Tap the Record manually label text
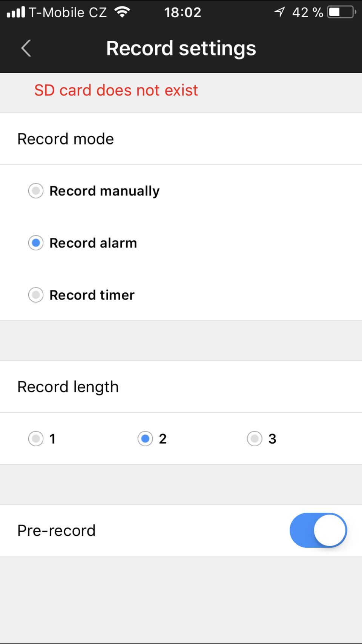 104,191
